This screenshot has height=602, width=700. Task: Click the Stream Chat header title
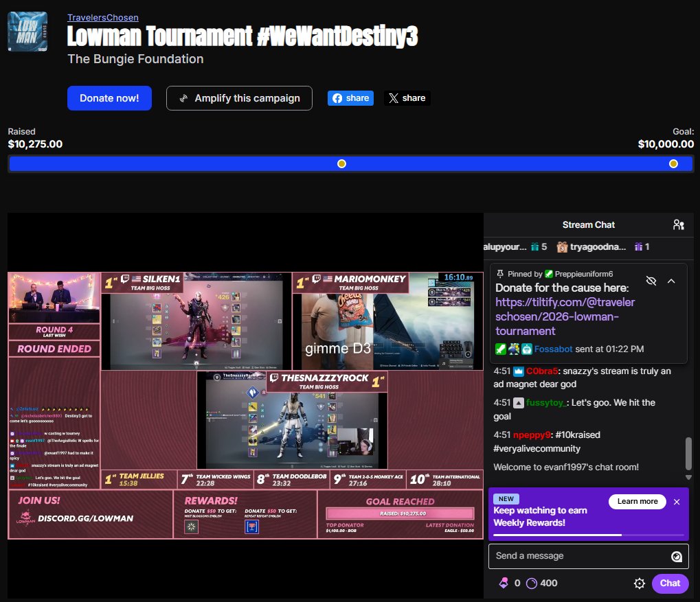coord(589,224)
